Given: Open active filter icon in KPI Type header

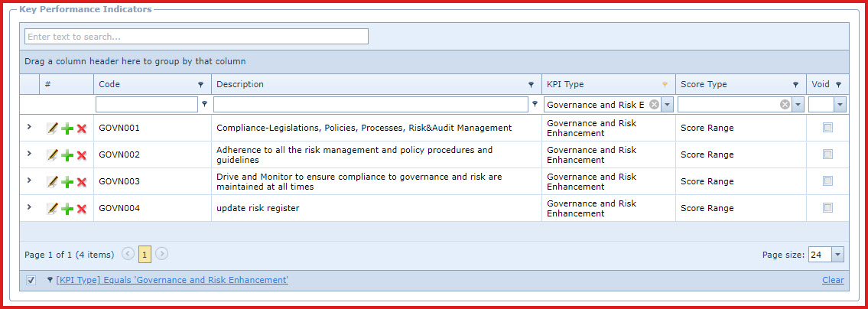Looking at the screenshot, I should [665, 85].
